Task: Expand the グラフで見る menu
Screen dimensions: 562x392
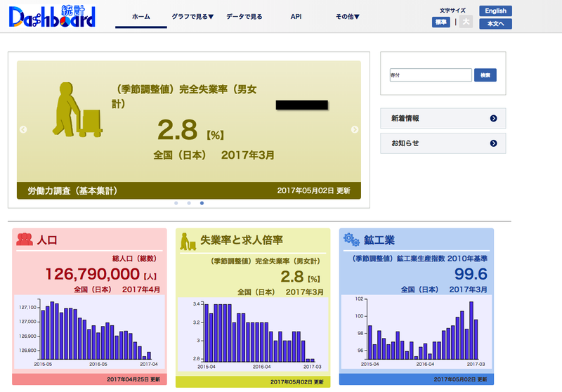Action: pyautogui.click(x=192, y=16)
